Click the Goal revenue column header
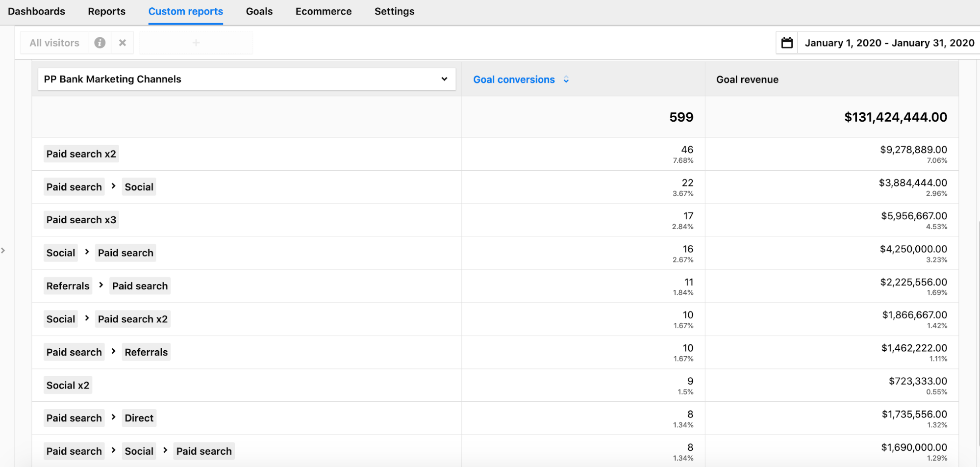 747,79
